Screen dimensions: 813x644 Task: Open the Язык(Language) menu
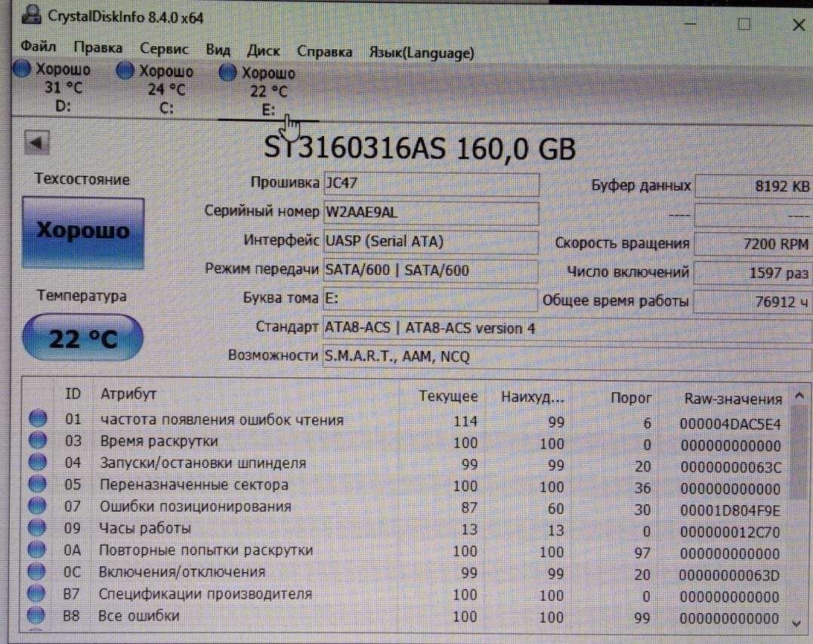[422, 52]
